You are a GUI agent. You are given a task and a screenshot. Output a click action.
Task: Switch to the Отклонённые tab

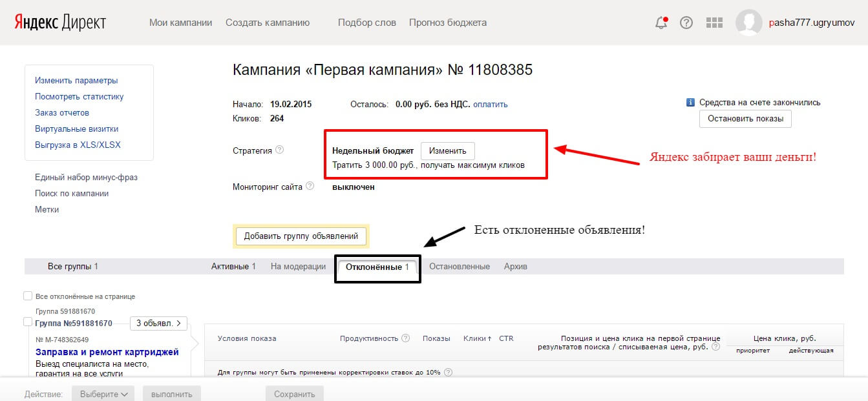pyautogui.click(x=377, y=267)
